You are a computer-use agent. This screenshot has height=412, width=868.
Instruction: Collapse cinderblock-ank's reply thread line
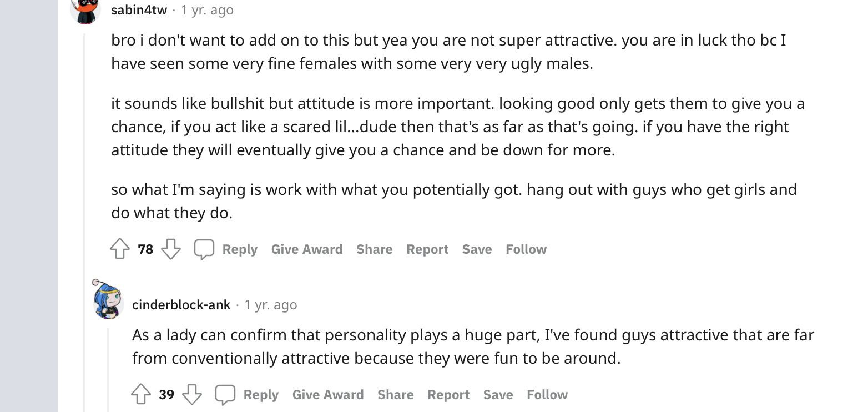[108, 370]
